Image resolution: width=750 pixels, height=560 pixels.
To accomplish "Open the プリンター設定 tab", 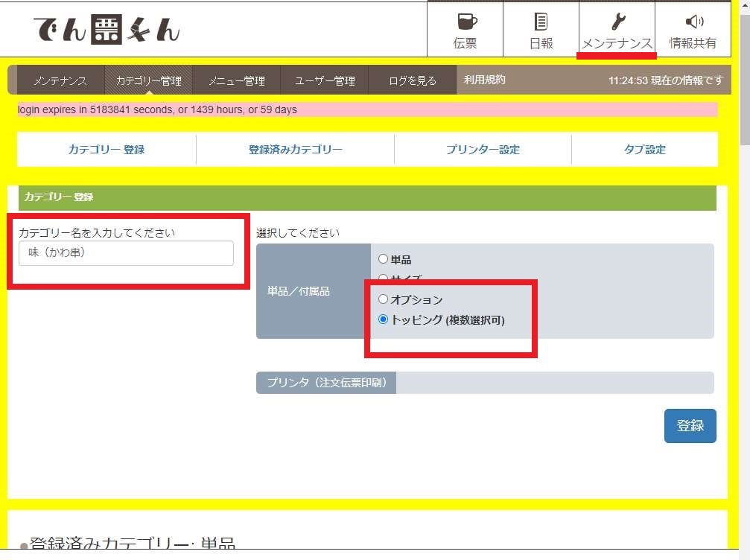I will tap(481, 148).
